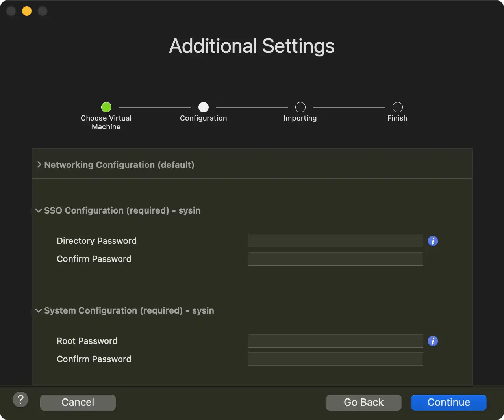504x420 pixels.
Task: Click the Root Password input field
Action: click(x=335, y=341)
